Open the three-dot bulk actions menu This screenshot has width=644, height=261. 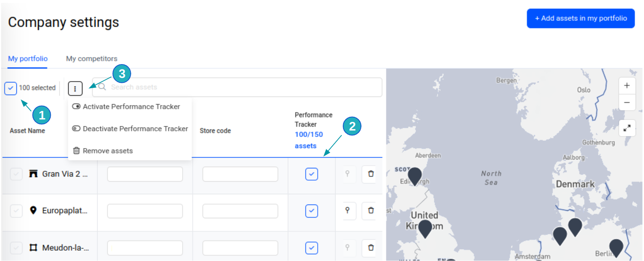pos(75,89)
